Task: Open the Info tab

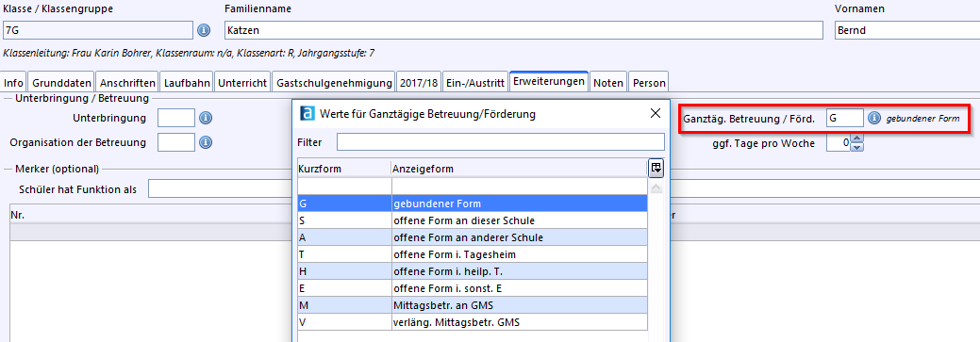Action: 14,82
